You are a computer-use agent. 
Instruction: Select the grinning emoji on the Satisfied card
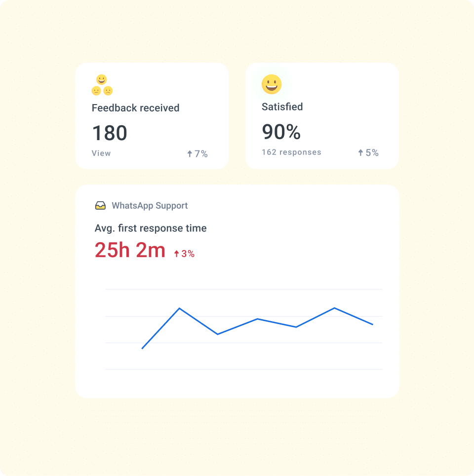[273, 84]
